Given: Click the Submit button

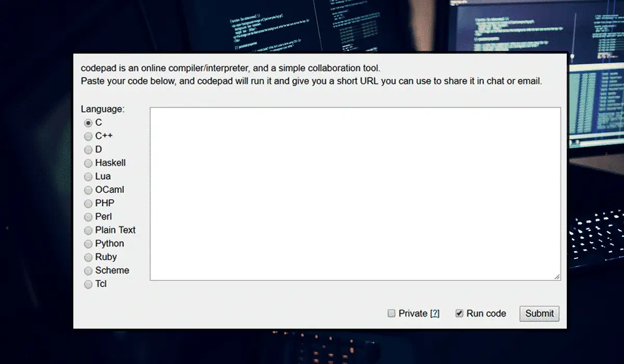Looking at the screenshot, I should [x=539, y=314].
